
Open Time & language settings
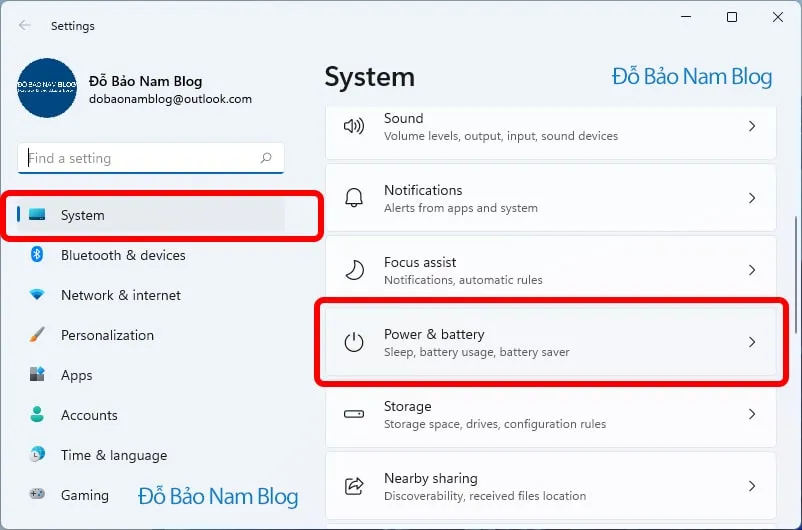[151, 455]
